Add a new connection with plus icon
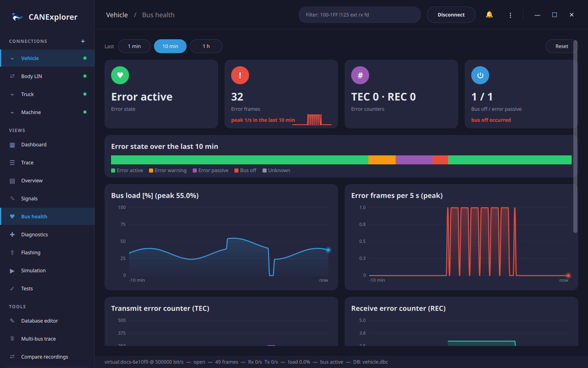The width and height of the screenshot is (588, 368). click(83, 41)
